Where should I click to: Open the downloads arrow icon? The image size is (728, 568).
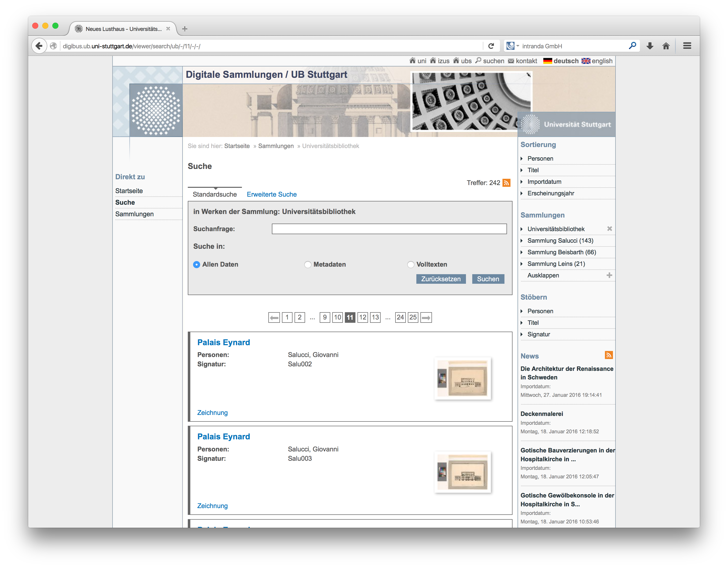coord(650,46)
